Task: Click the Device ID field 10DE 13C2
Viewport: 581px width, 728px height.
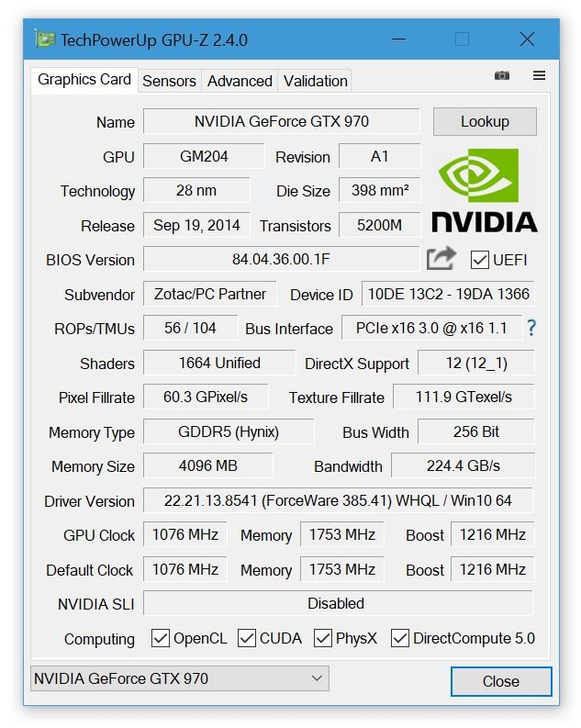Action: 448,294
